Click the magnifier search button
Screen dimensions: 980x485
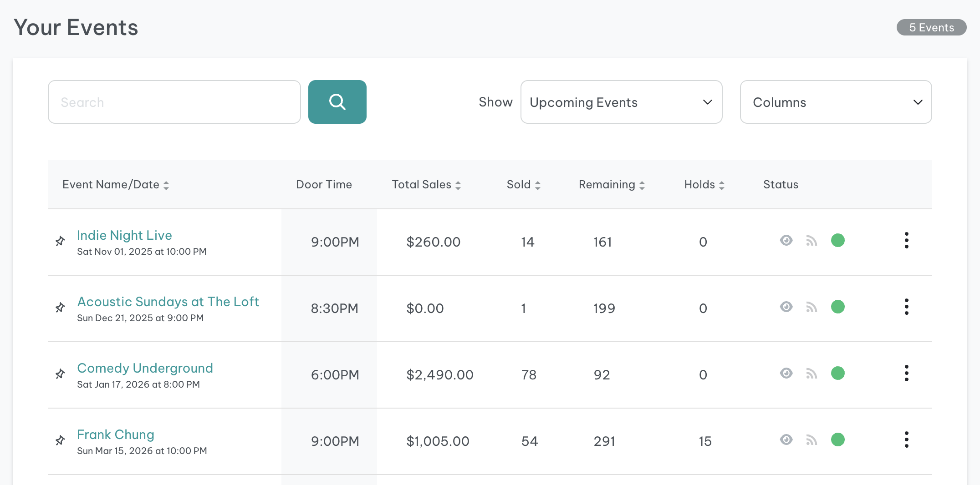tap(337, 102)
